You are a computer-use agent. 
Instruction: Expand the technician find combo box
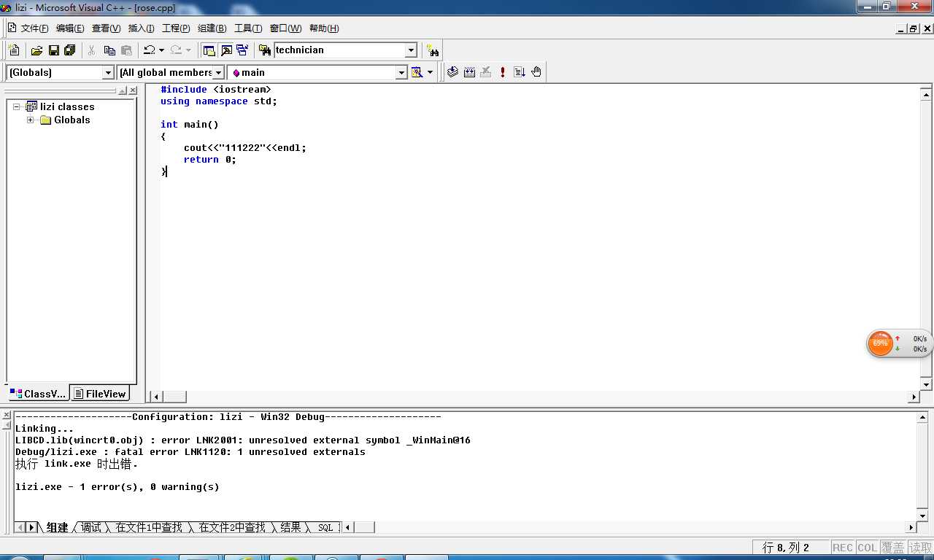point(411,50)
